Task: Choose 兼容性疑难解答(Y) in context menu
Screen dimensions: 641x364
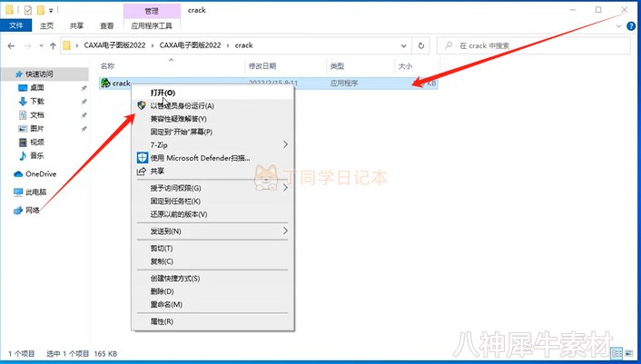Action: pos(212,119)
